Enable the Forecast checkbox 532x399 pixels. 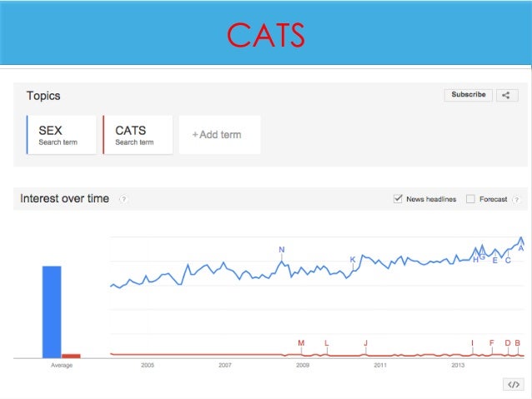[470, 199]
